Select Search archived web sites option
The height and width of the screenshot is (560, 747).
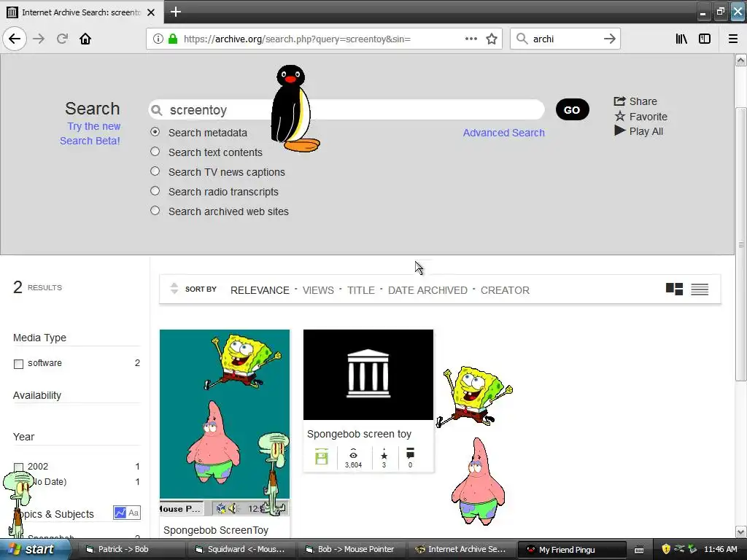[155, 211]
